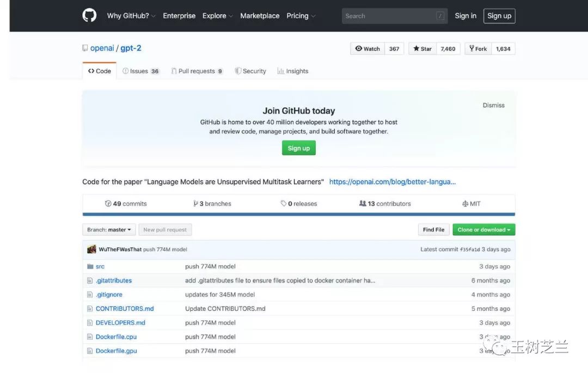Click the clock icon beside 49 commits
Screen dimensions: 588x373
point(108,204)
